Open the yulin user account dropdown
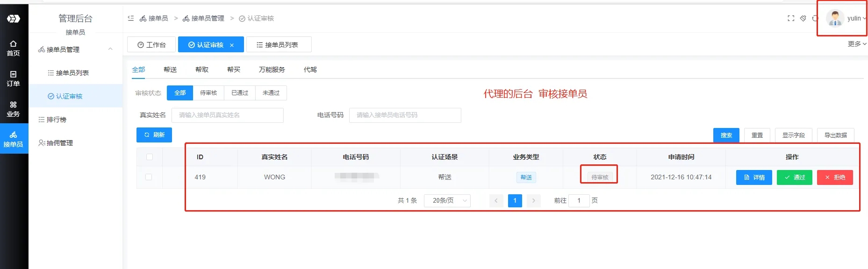 click(846, 19)
